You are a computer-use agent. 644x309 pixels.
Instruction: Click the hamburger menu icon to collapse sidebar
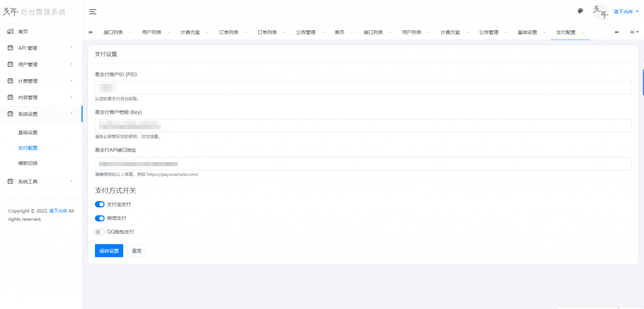coord(92,11)
